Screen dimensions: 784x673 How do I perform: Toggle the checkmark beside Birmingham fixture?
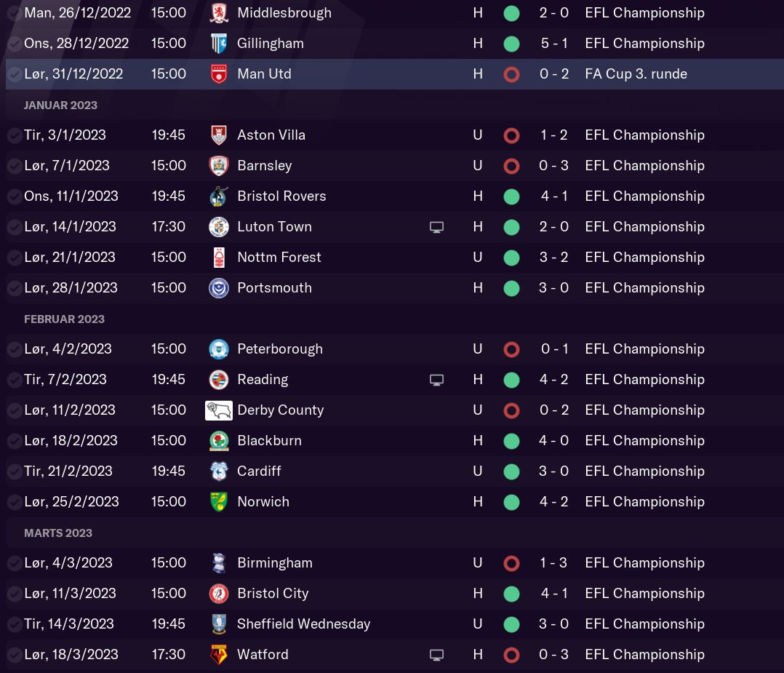coord(14,563)
